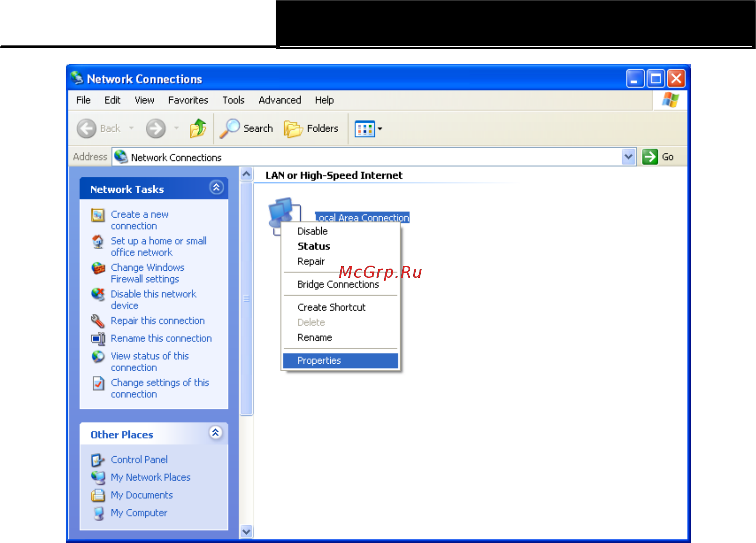
Task: Open the Control Panel link
Action: (139, 460)
